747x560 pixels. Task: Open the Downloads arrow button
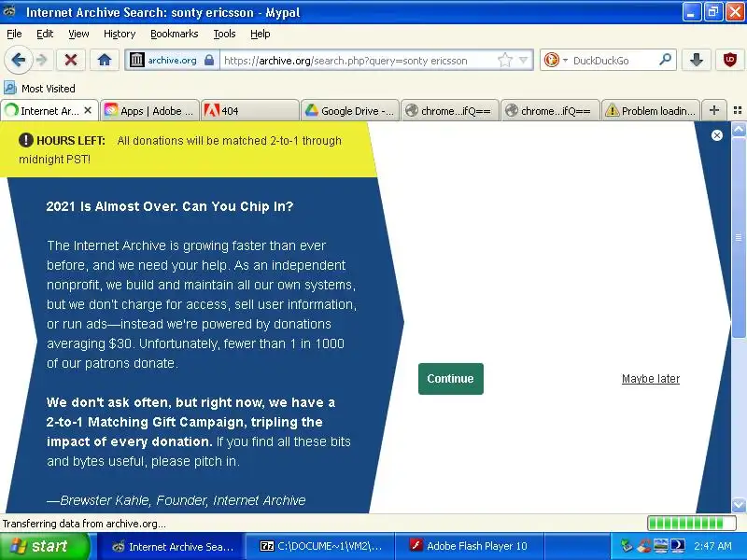pos(697,60)
